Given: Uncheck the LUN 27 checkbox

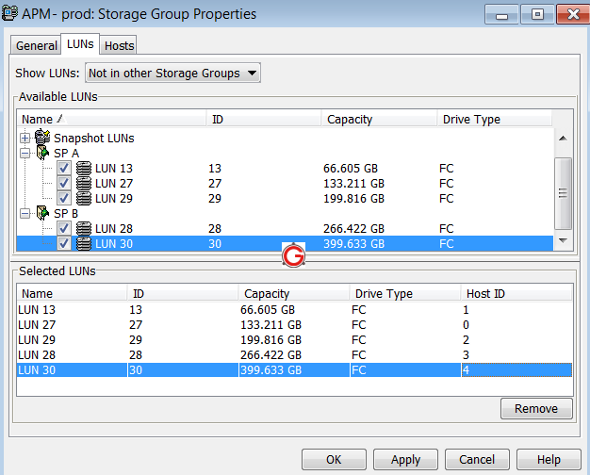Looking at the screenshot, I should pyautogui.click(x=64, y=183).
